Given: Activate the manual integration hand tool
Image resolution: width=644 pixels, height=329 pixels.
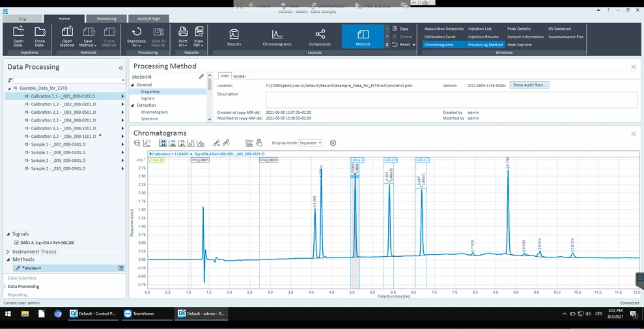Looking at the screenshot, I should 259,143.
